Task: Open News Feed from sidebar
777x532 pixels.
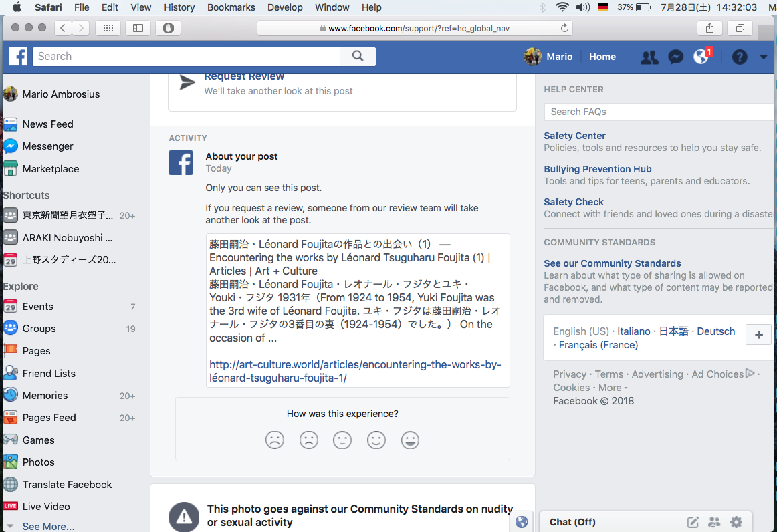Action: tap(47, 124)
